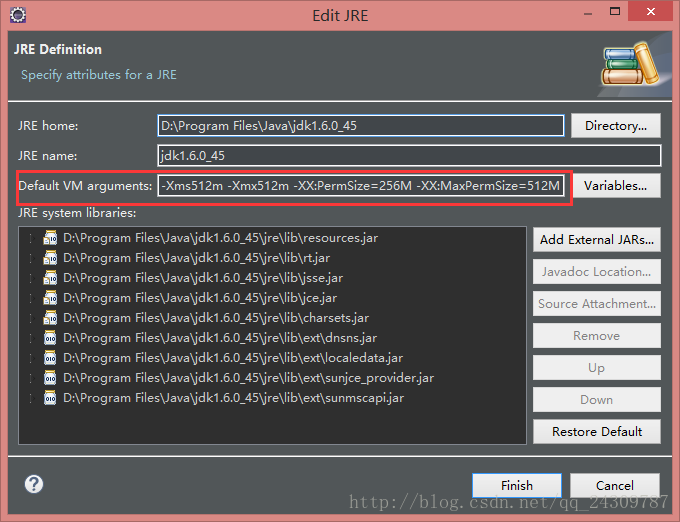Focus the JRE home path field
This screenshot has height=522, width=680.
[361, 126]
